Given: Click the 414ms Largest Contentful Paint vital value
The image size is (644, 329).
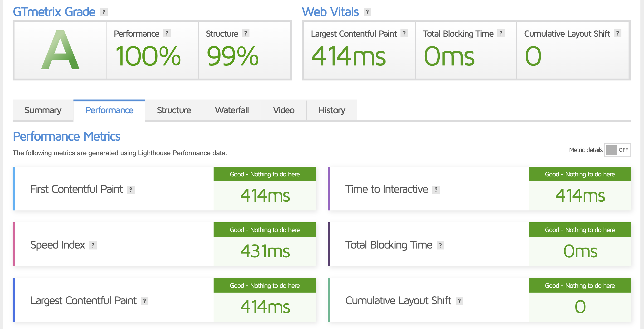Looking at the screenshot, I should 348,56.
